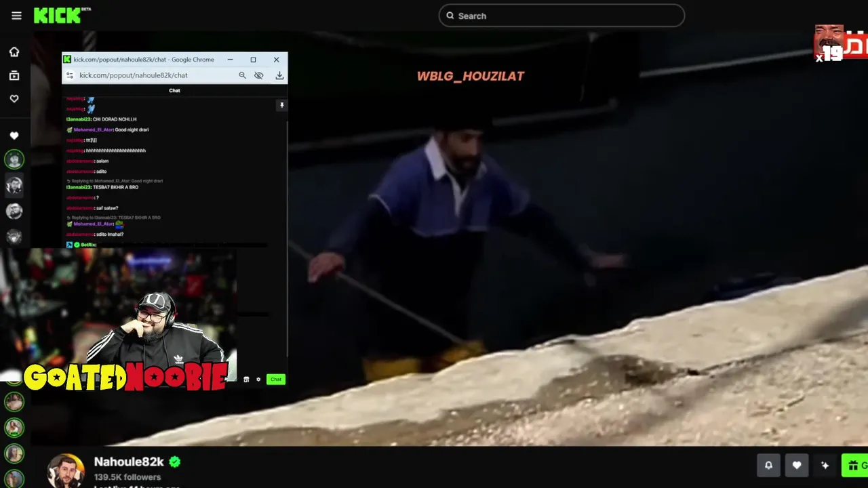Viewport: 868px width, 488px height.
Task: Open Mohamed_El_Atar's profile from Good night message
Action: tap(93, 129)
